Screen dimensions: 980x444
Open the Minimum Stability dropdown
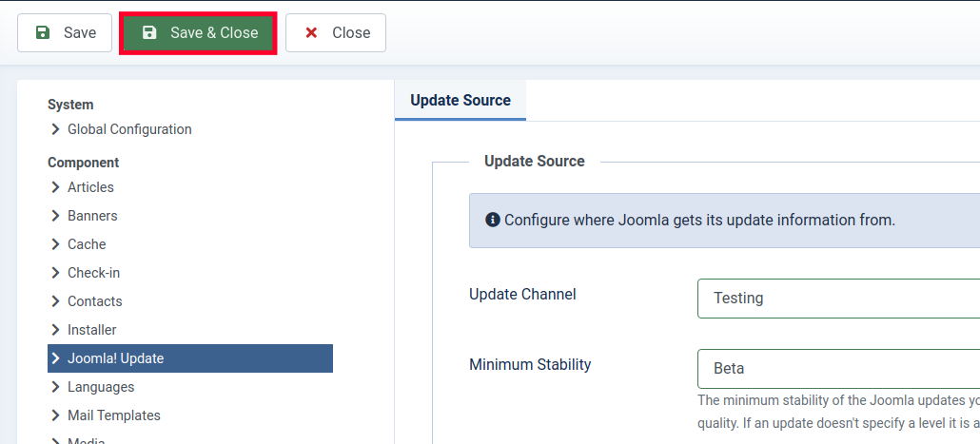(837, 368)
